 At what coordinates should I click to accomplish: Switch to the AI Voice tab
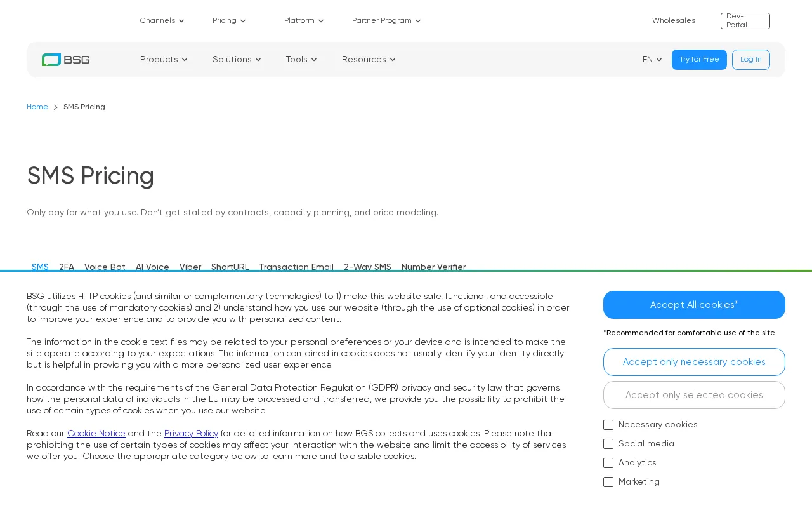tap(152, 267)
